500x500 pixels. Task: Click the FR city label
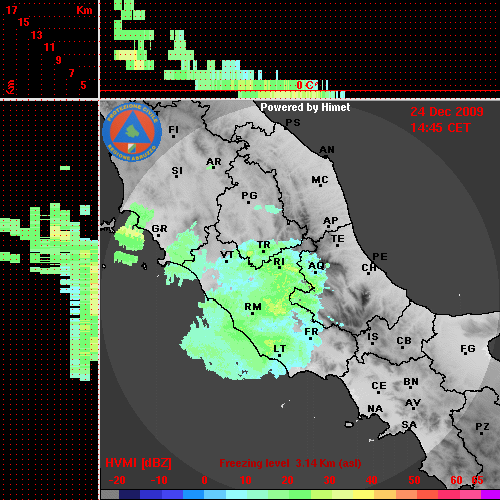coord(311,332)
